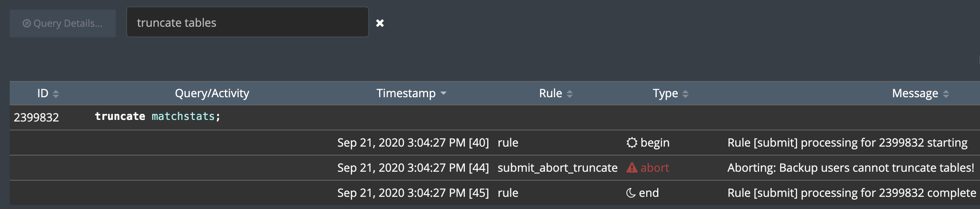This screenshot has height=209, width=980.
Task: Click the end moon icon
Action: point(630,193)
